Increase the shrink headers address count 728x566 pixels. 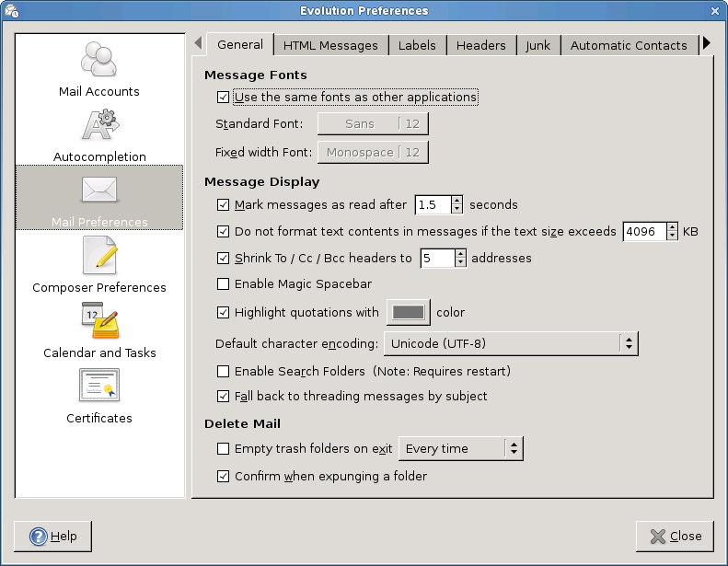point(460,254)
